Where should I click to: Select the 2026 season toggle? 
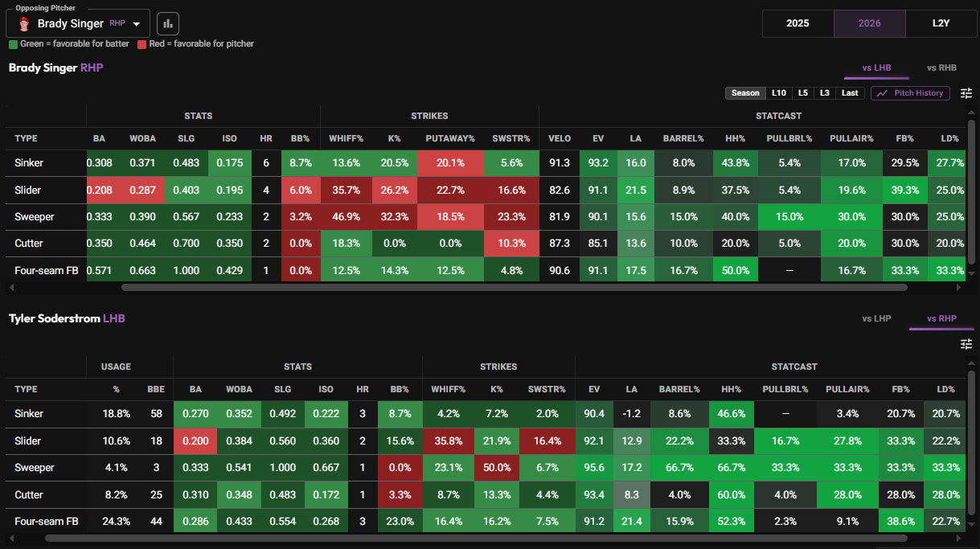[x=870, y=23]
